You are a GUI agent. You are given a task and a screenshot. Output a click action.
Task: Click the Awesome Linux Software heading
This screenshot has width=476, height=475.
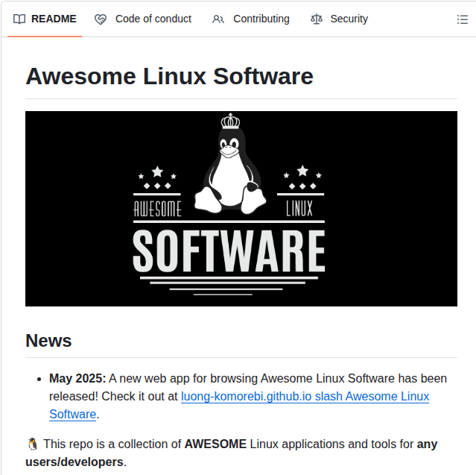click(x=169, y=76)
